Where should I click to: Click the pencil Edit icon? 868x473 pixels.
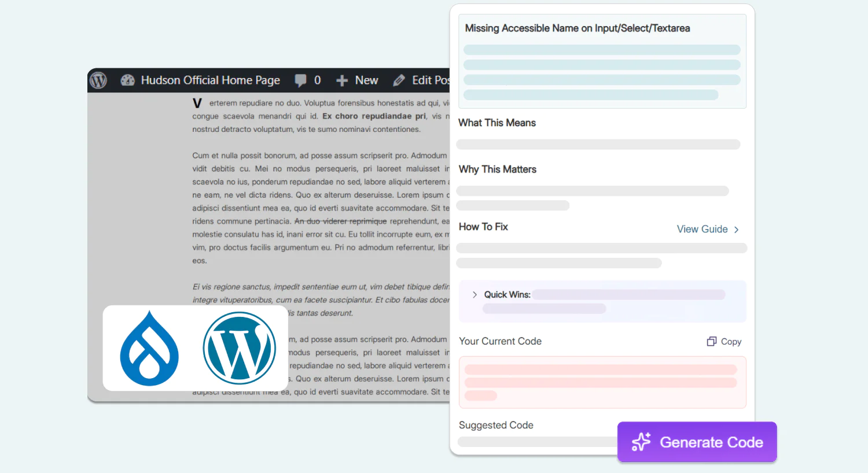click(x=399, y=80)
